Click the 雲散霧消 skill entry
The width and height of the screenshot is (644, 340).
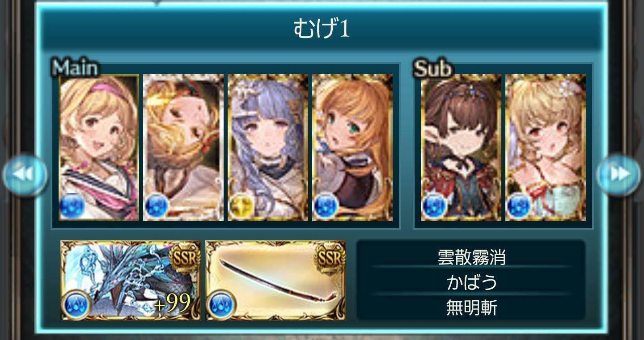[471, 257]
